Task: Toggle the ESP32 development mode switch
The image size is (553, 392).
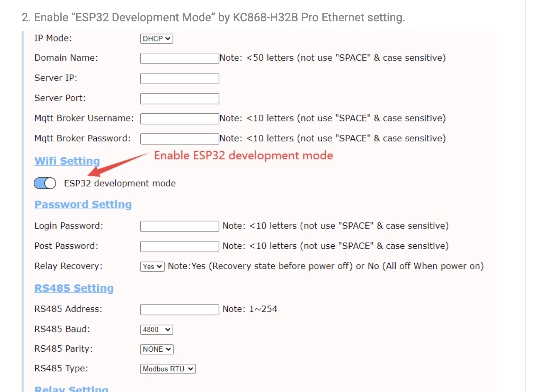Action: 45,183
